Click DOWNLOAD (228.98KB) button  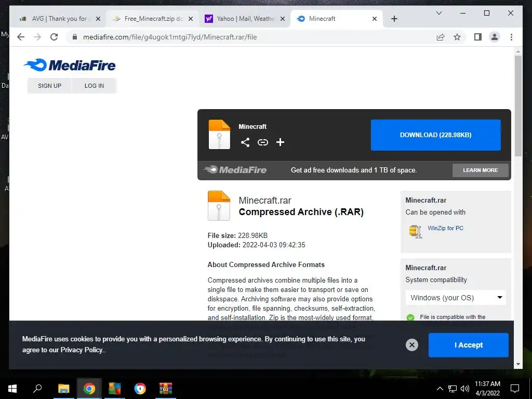(436, 135)
